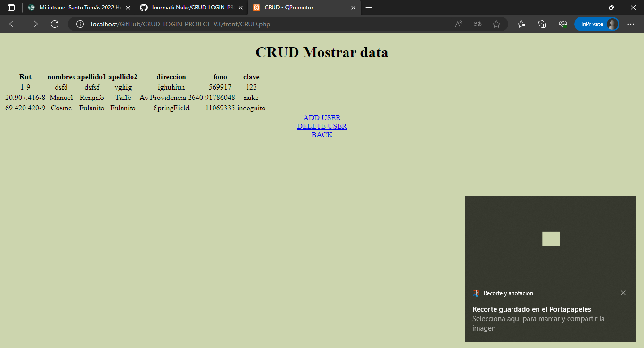This screenshot has height=348, width=644.
Task: Open the DELETE USER link
Action: [x=322, y=126]
